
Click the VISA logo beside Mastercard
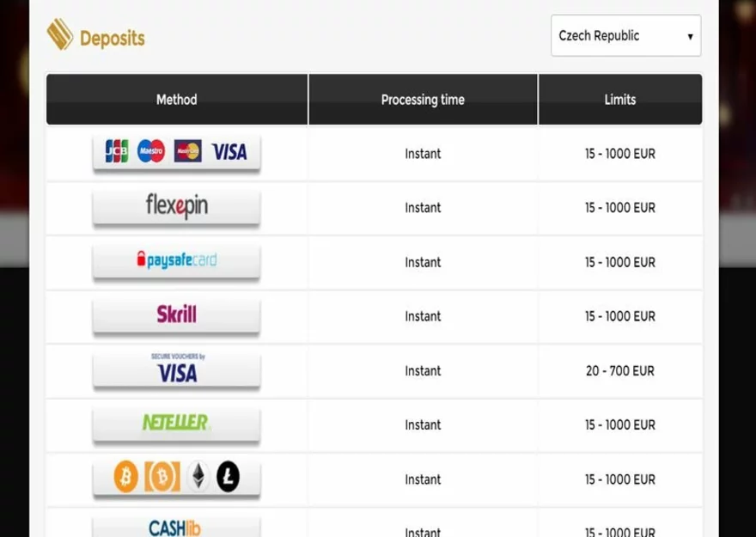(x=229, y=152)
